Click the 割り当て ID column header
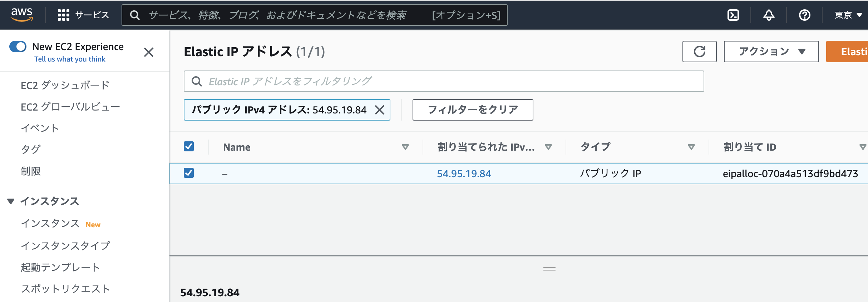This screenshot has width=868, height=302. pos(750,147)
